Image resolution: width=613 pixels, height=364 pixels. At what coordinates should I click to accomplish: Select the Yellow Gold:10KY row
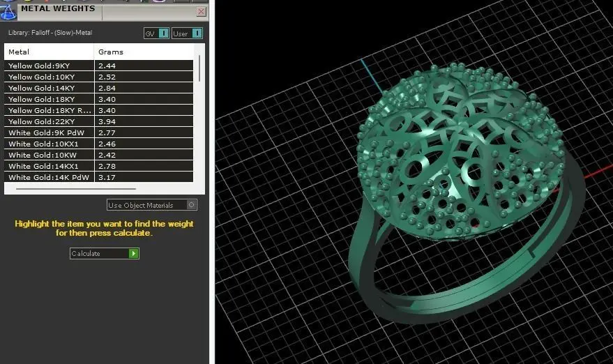coord(98,77)
